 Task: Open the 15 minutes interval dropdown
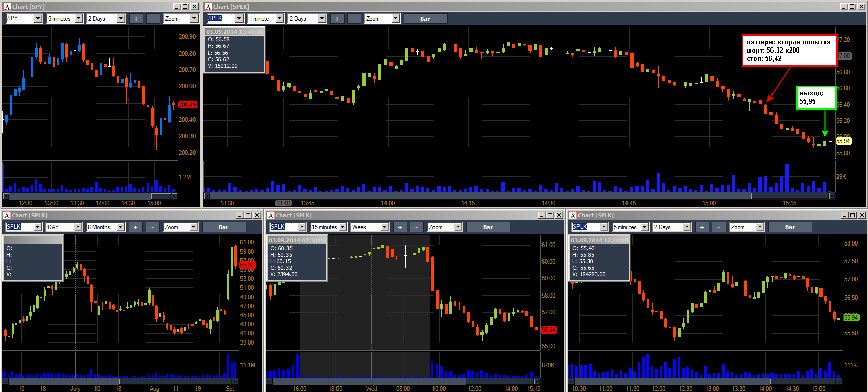click(x=342, y=227)
